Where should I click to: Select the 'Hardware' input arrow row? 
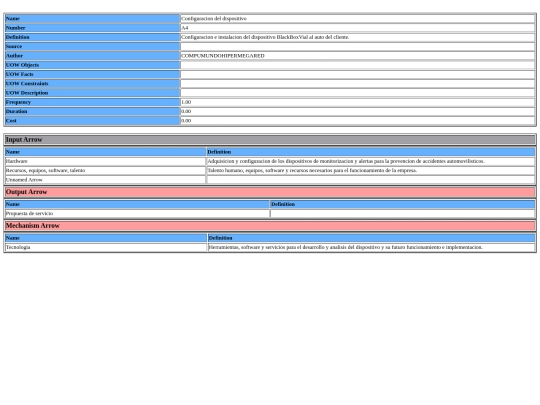coord(105,161)
